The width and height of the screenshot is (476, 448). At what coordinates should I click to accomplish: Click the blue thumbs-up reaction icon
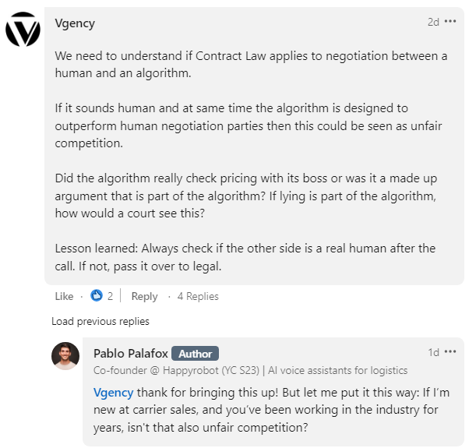coord(97,295)
